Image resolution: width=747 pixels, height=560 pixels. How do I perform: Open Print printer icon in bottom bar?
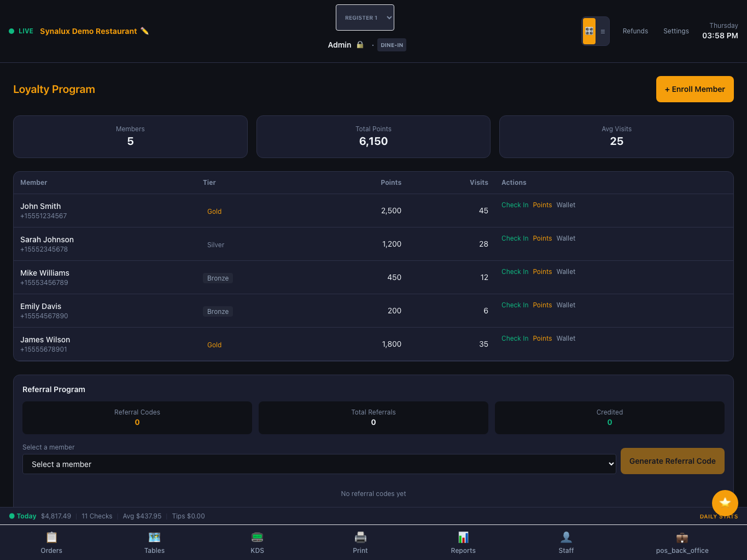360,537
